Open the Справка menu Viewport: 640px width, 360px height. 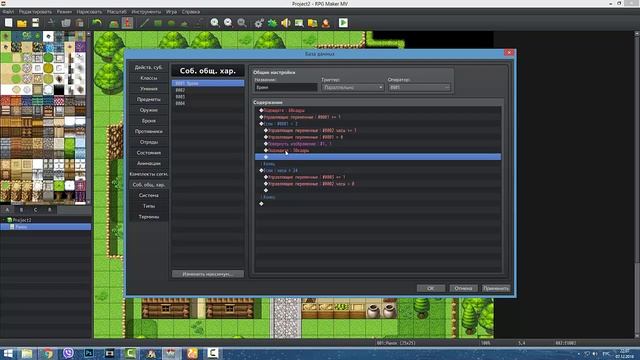click(191, 12)
